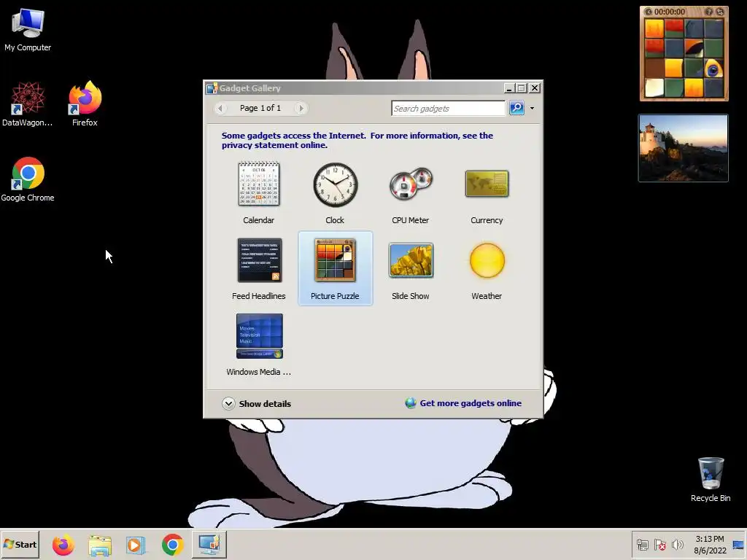Viewport: 747px width, 560px height.
Task: Click the toucan beak puzzle tile
Action: 694,48
